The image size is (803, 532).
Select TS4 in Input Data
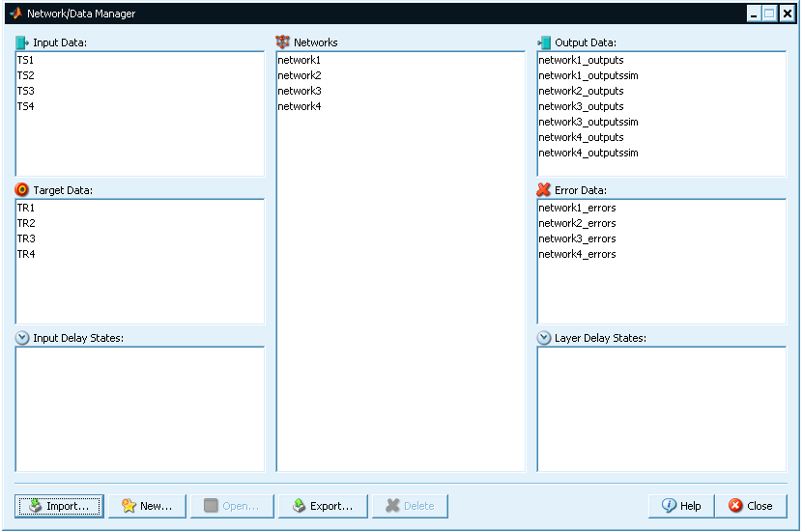click(x=140, y=106)
